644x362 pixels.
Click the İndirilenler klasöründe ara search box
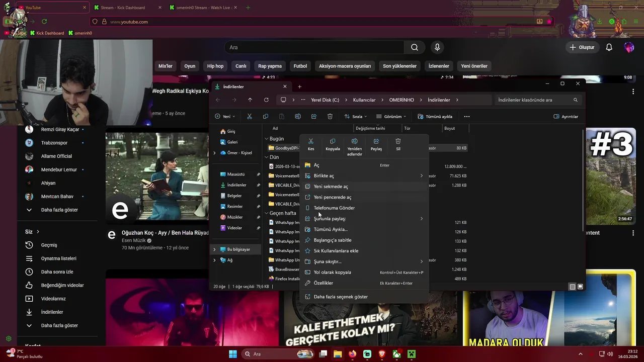(538, 100)
